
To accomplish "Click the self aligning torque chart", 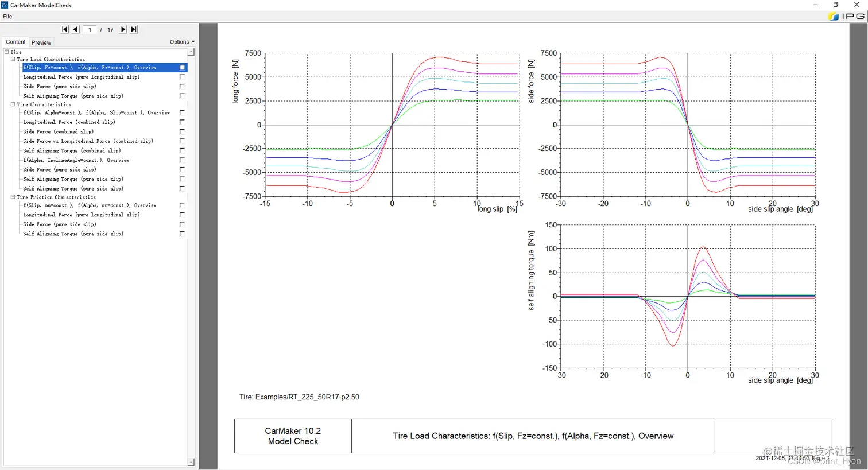I will pyautogui.click(x=688, y=296).
